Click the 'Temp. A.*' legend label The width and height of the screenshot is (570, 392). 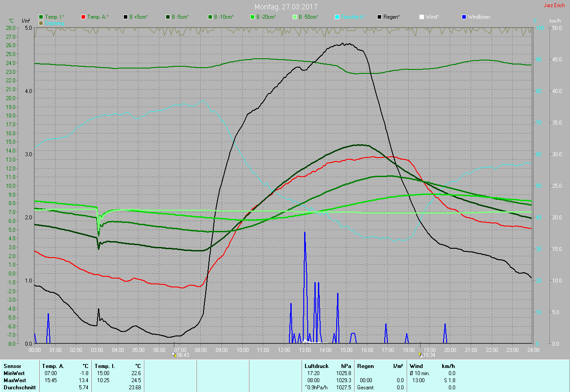(98, 17)
